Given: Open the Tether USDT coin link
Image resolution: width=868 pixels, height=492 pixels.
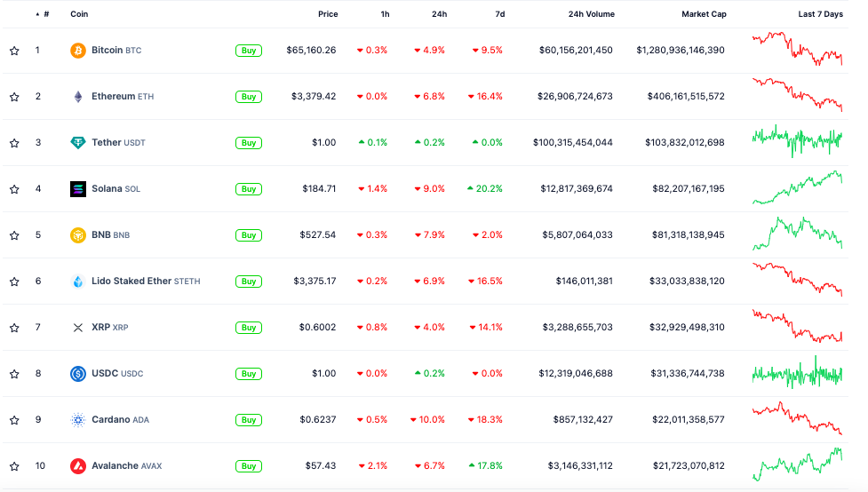Looking at the screenshot, I should coord(118,143).
